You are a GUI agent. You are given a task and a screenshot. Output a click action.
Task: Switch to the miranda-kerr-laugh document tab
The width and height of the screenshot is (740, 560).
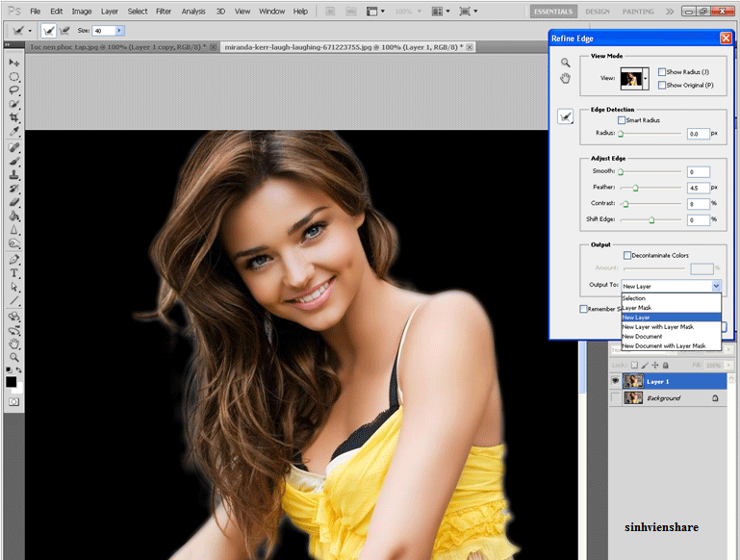pyautogui.click(x=339, y=46)
